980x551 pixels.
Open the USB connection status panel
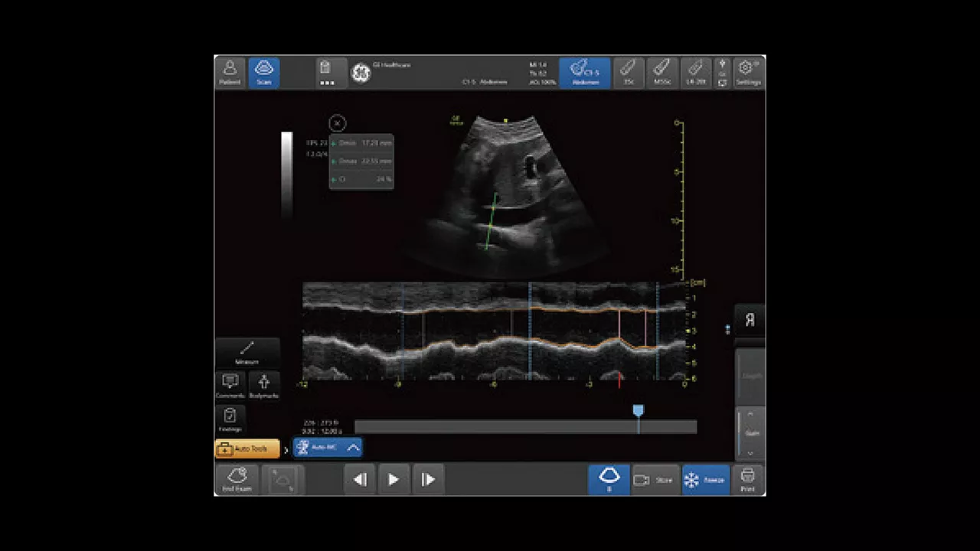(x=722, y=73)
